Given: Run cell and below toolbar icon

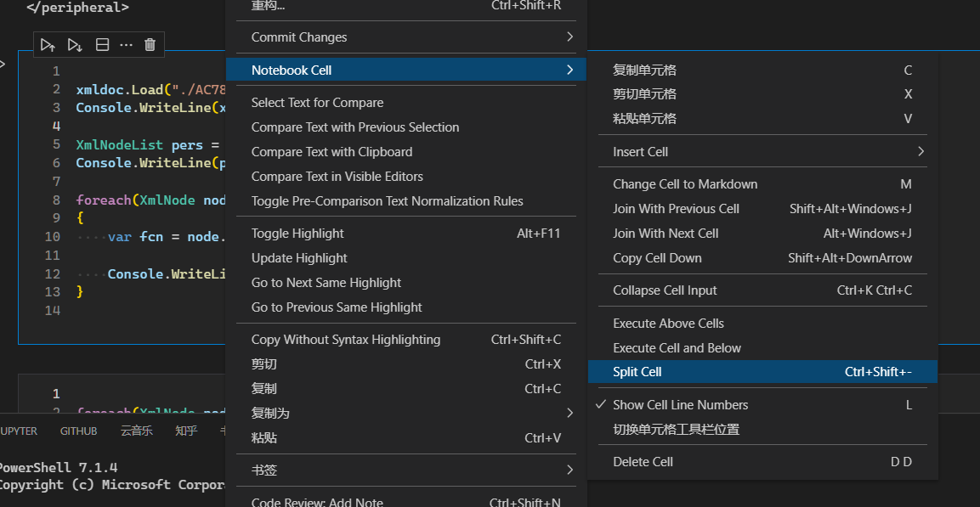Looking at the screenshot, I should tap(75, 44).
